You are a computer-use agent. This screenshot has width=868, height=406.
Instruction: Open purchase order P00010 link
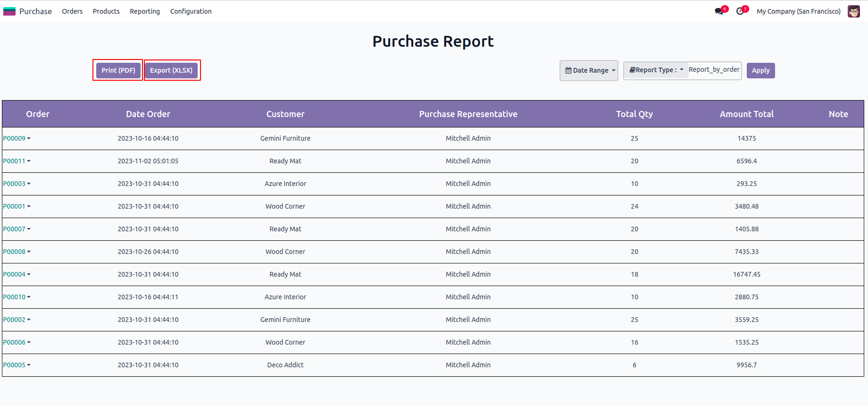pos(14,297)
